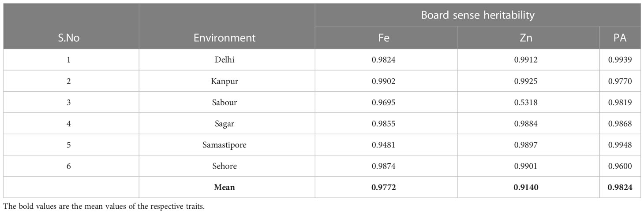Click the Fe column header
Viewport: 644px width, 214px height.
click(x=384, y=38)
